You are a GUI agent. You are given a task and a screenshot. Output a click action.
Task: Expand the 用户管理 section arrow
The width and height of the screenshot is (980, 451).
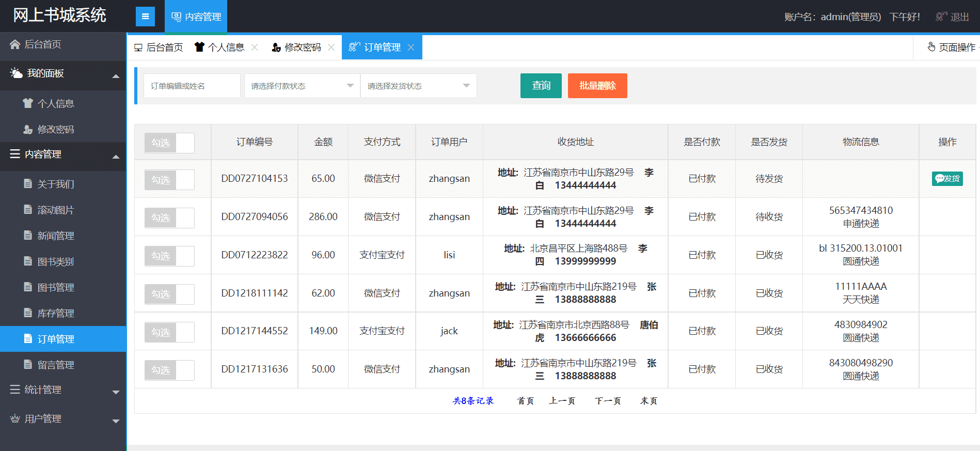pyautogui.click(x=116, y=421)
